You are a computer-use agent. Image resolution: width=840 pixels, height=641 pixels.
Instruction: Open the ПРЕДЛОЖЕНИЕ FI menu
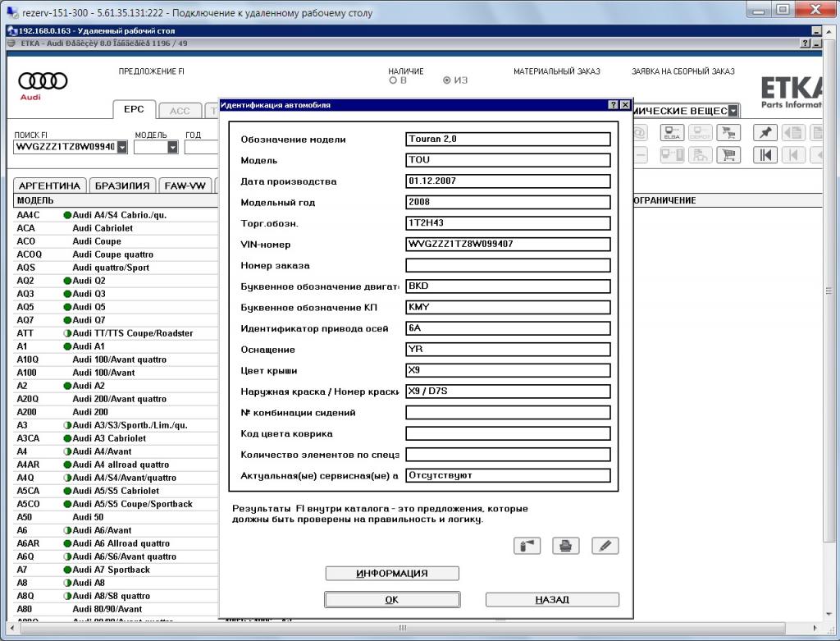pyautogui.click(x=152, y=71)
